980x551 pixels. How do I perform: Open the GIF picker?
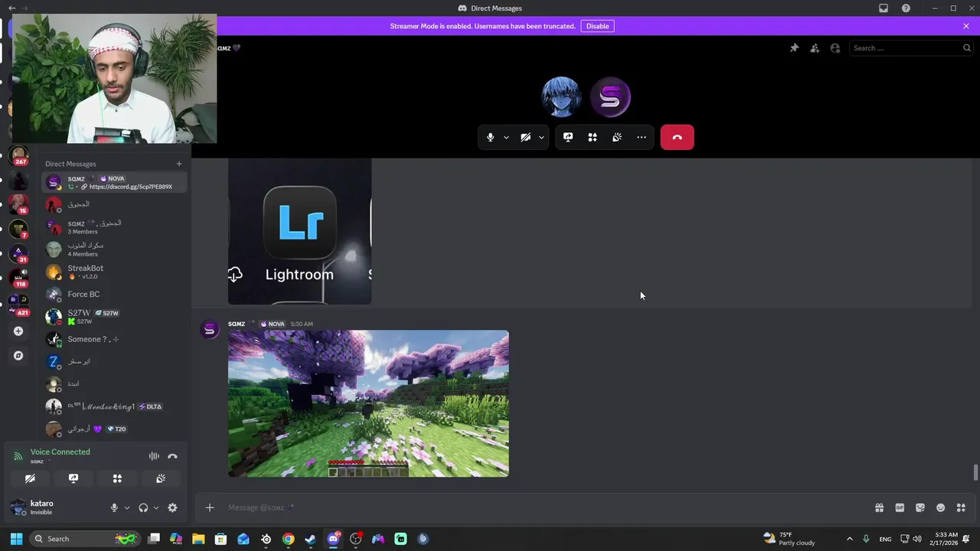pos(900,507)
